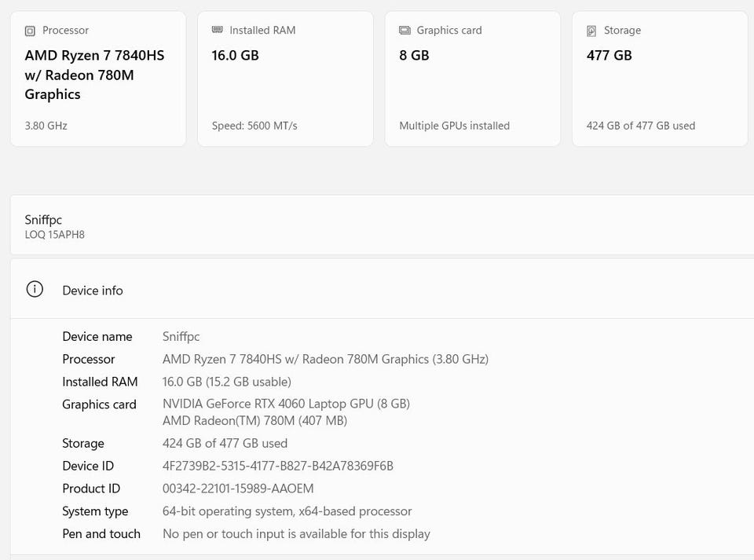Select the Storage value in Device info
Viewport: 754px width, 560px height.
[225, 443]
